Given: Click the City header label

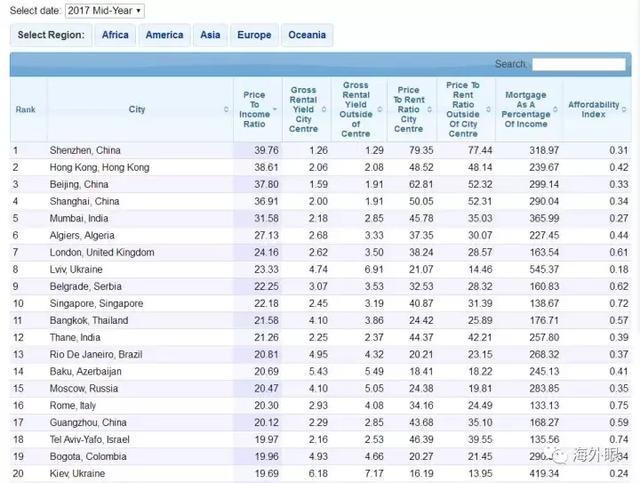Looking at the screenshot, I should (x=137, y=109).
